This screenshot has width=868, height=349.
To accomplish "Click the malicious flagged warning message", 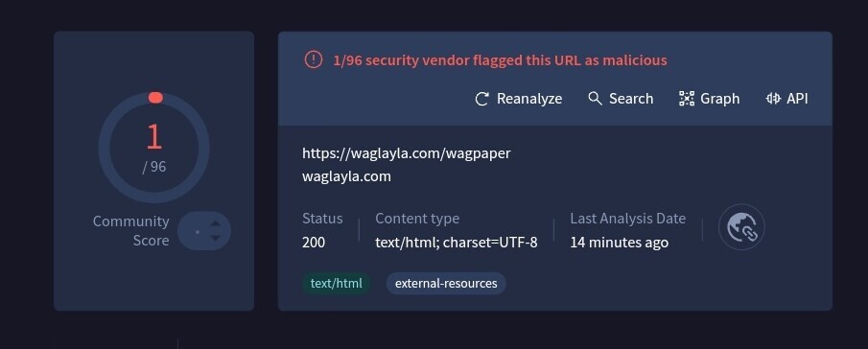I will tap(500, 59).
